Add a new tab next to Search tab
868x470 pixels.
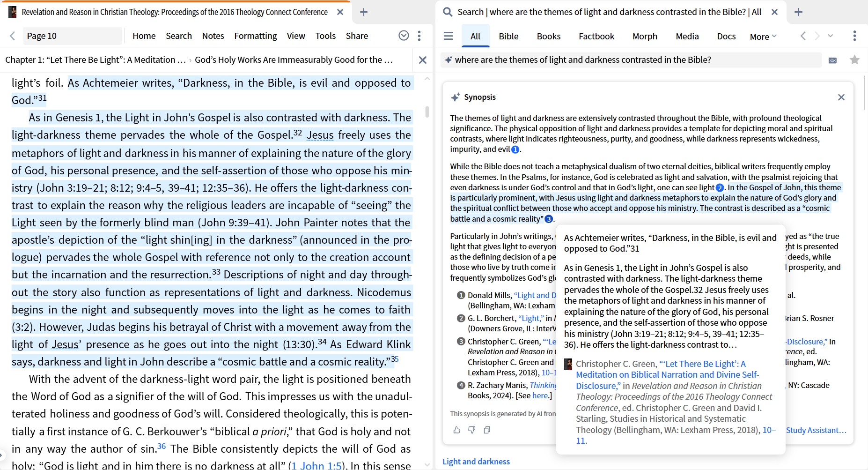pyautogui.click(x=799, y=12)
